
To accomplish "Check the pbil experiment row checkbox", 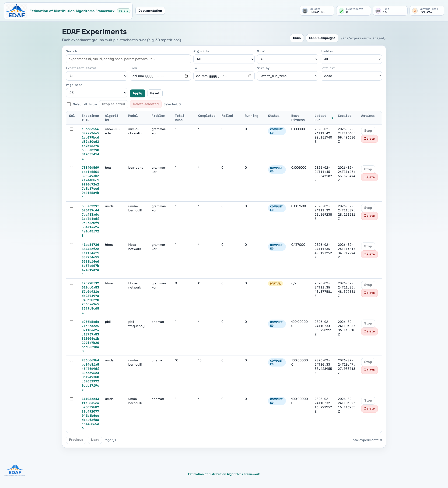I will (x=71, y=322).
